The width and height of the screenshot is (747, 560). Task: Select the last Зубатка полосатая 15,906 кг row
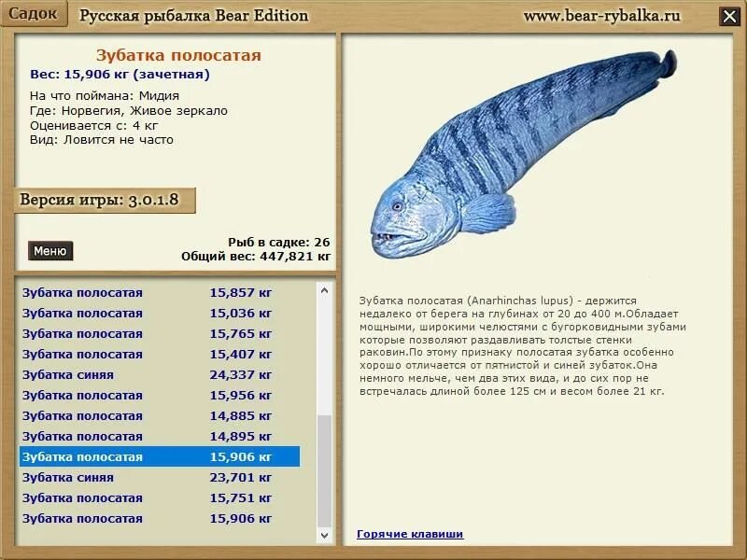pos(160,518)
